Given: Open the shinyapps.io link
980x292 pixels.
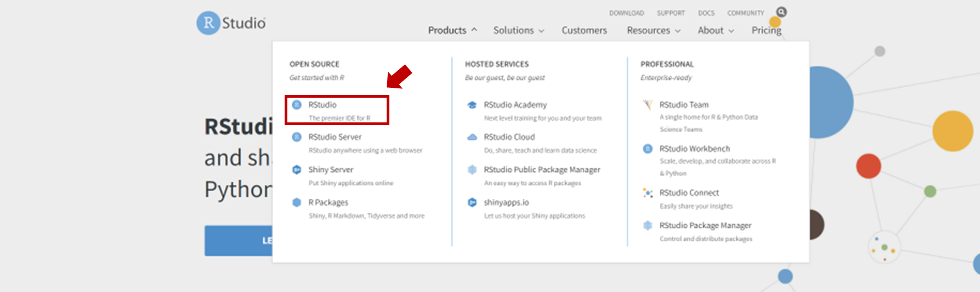Looking at the screenshot, I should coord(506,203).
